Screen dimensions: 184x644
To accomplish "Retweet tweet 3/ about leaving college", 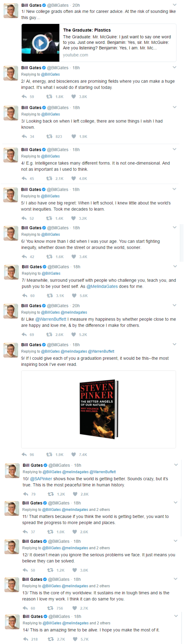I will point(49,136).
